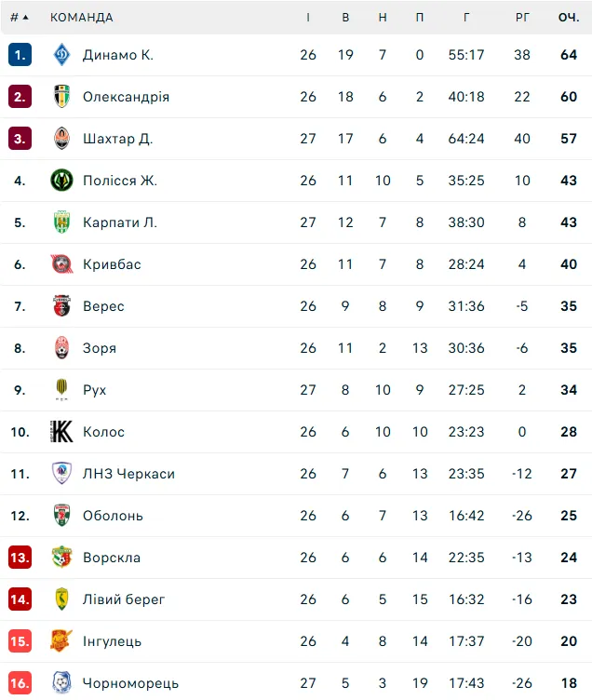Viewport: 592px width, 700px height.
Task: Open the ЛНЗ Черкаси team page
Action: click(x=128, y=474)
